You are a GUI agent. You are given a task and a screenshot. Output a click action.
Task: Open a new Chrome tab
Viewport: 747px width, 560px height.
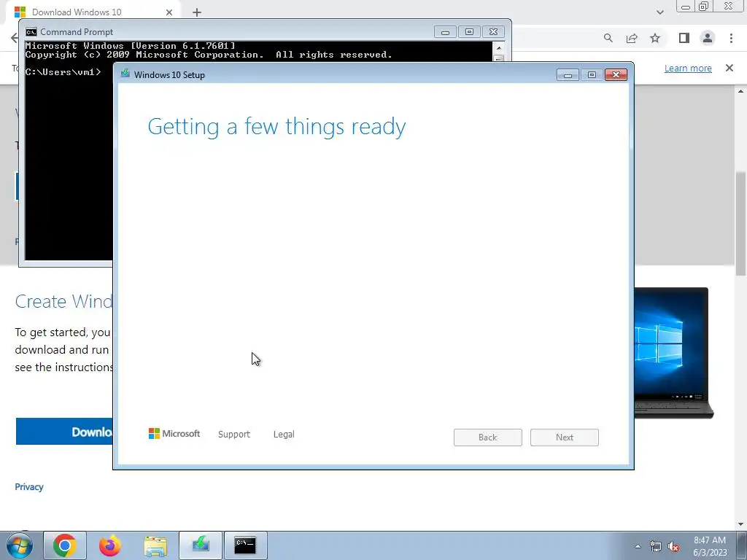pos(197,12)
